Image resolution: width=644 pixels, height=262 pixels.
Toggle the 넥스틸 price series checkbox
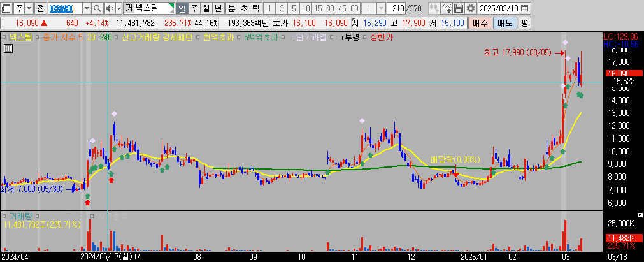pos(4,38)
